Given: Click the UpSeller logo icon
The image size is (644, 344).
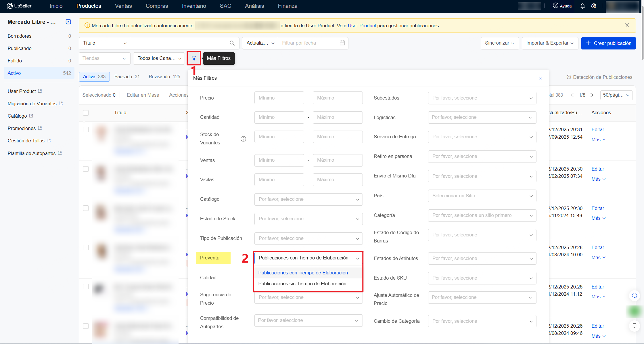Looking at the screenshot, I should pos(9,6).
